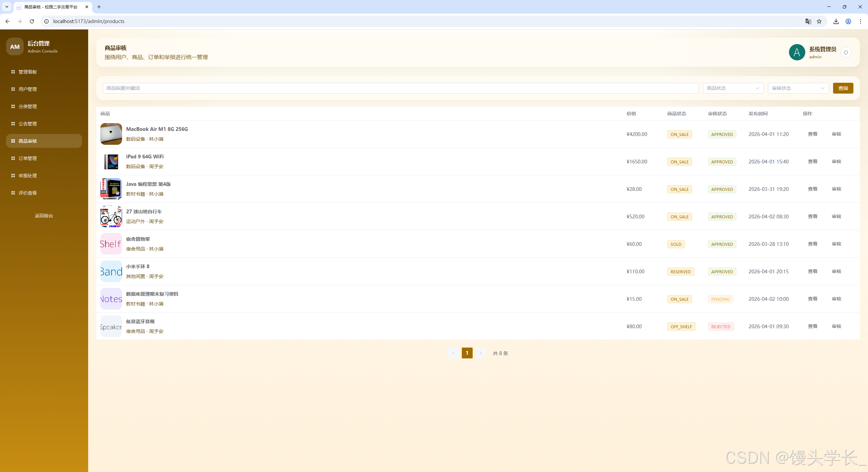Viewport: 868px width, 472px height.
Task: Expand the browser tab search chevron
Action: [7, 7]
